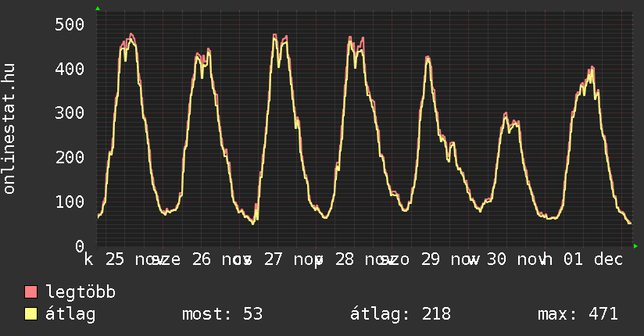Select the átlag legend label
644x336 pixels.
70,314
